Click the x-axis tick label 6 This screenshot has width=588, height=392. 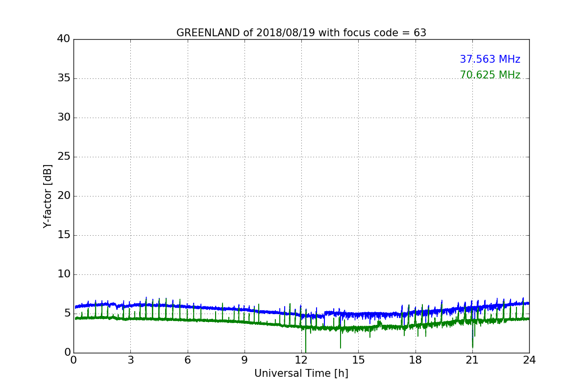[x=188, y=360]
